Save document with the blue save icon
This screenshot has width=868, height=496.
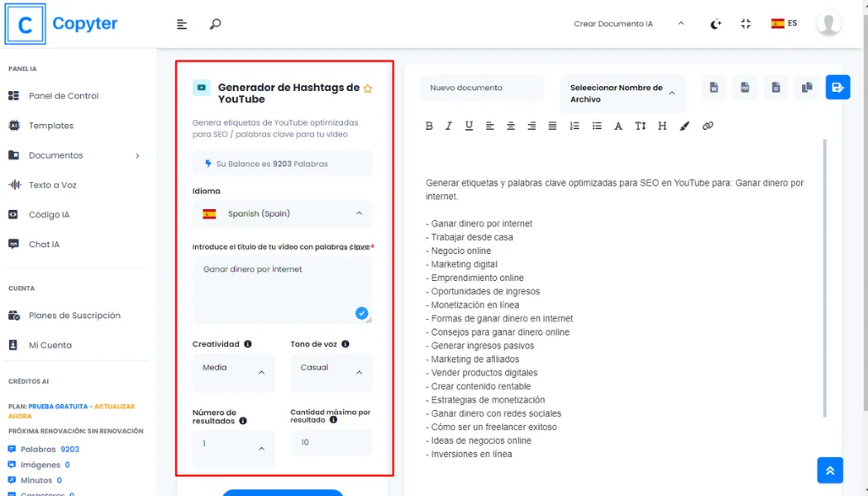(x=837, y=88)
